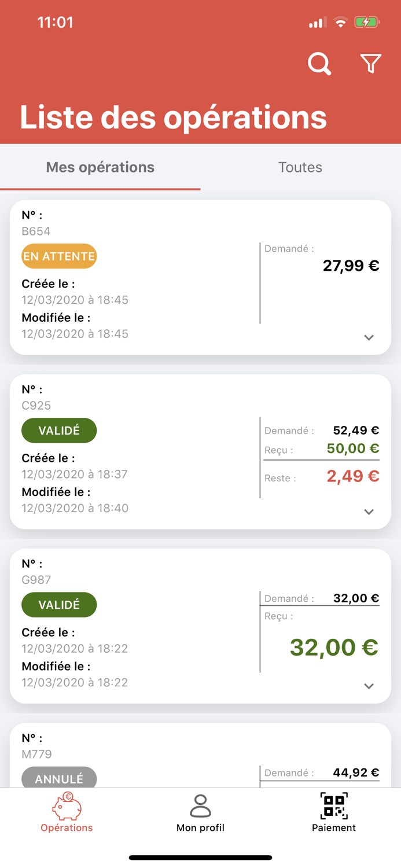Expand operation C925 details chevron

point(369,512)
